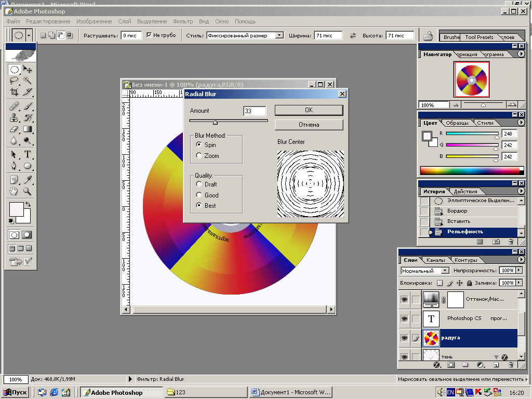This screenshot has width=532, height=399.
Task: Select the Move tool
Action: 28,70
